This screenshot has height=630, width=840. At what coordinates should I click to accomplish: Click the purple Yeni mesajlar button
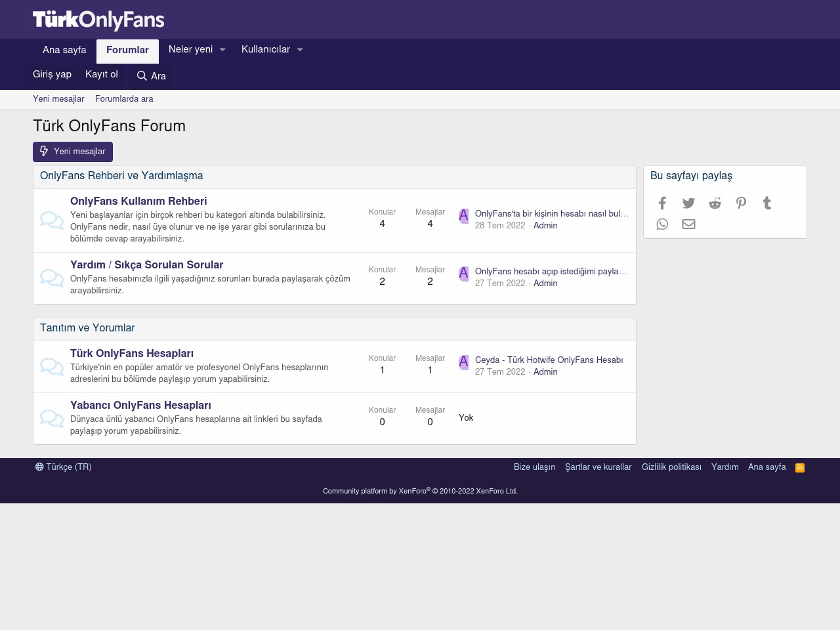pyautogui.click(x=73, y=152)
